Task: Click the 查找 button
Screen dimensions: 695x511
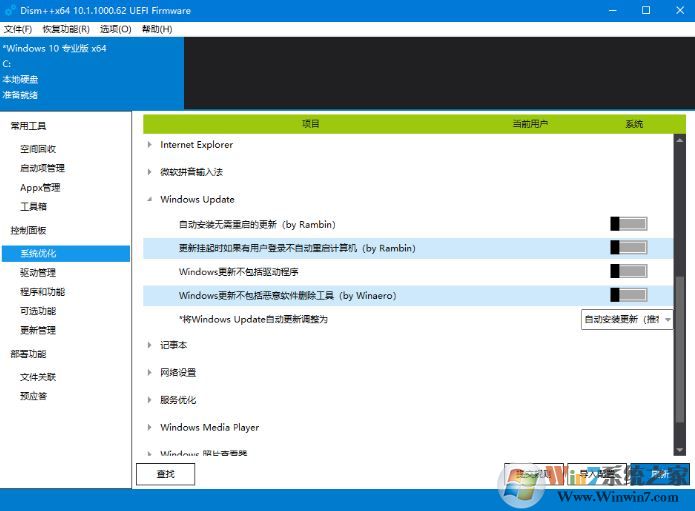Action: click(x=165, y=474)
